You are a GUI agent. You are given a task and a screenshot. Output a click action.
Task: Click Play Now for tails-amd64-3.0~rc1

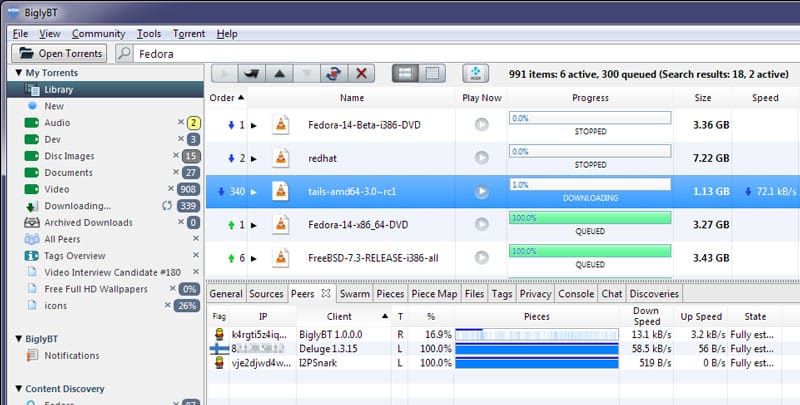(x=482, y=191)
